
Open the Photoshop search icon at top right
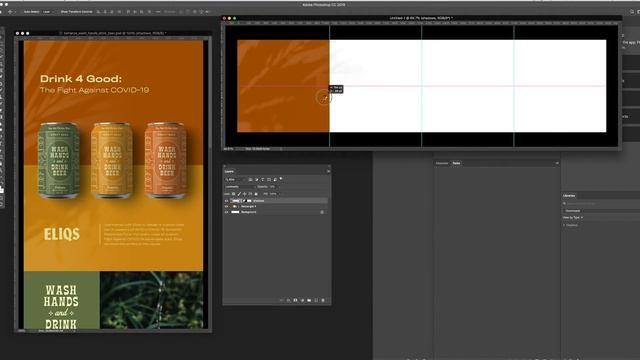(632, 12)
